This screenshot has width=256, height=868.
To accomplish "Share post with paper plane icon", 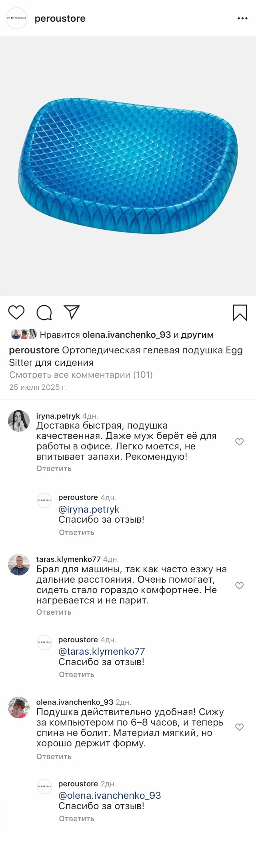I will tap(72, 312).
